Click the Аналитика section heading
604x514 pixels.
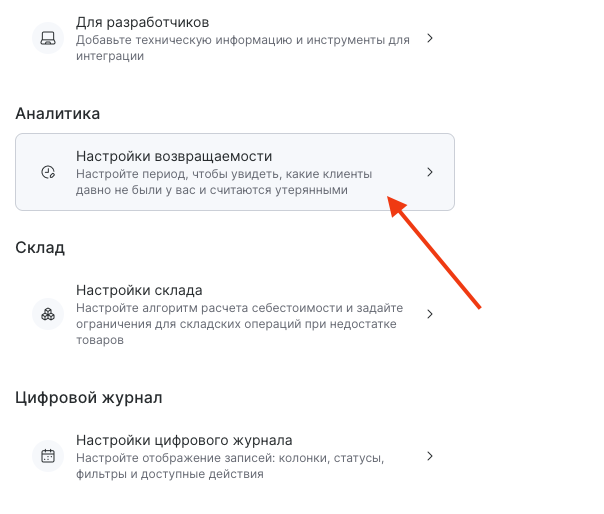pyautogui.click(x=58, y=114)
